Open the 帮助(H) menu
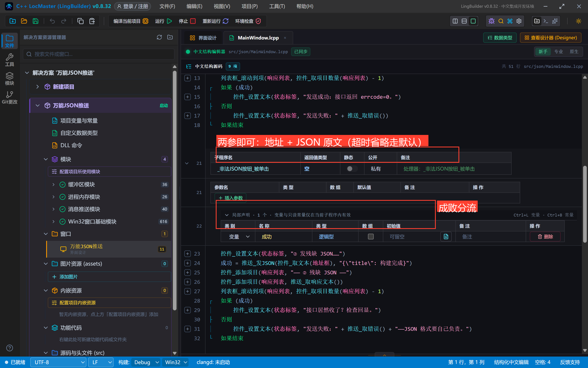Screen dimensions: 588x368 [x=305, y=6]
